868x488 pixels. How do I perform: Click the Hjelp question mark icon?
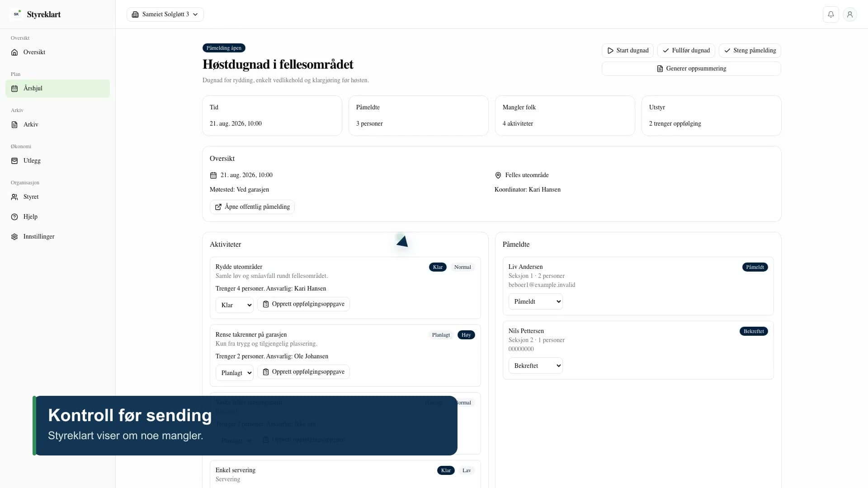coord(14,217)
